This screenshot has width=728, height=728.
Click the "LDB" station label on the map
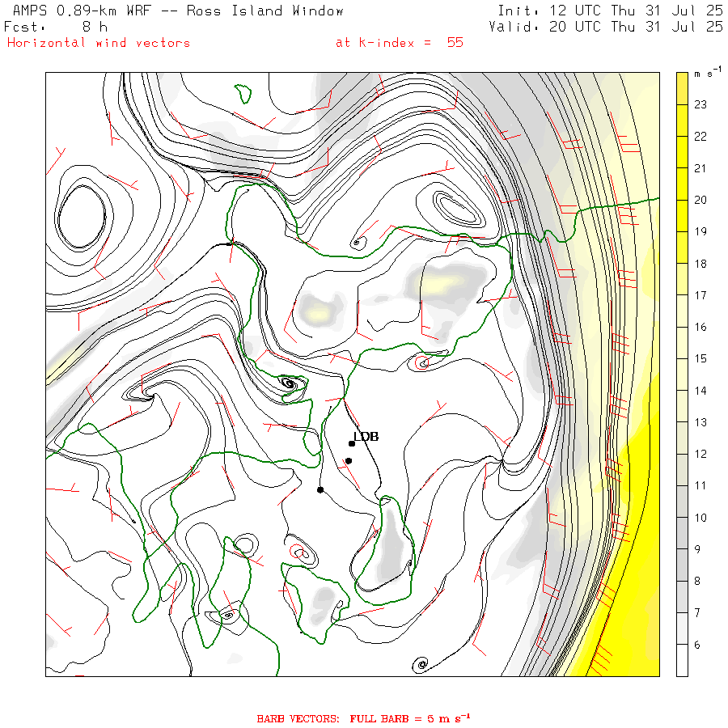[x=366, y=437]
